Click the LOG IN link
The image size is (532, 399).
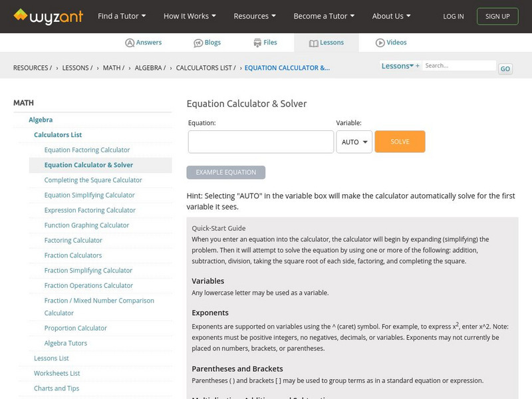[454, 16]
